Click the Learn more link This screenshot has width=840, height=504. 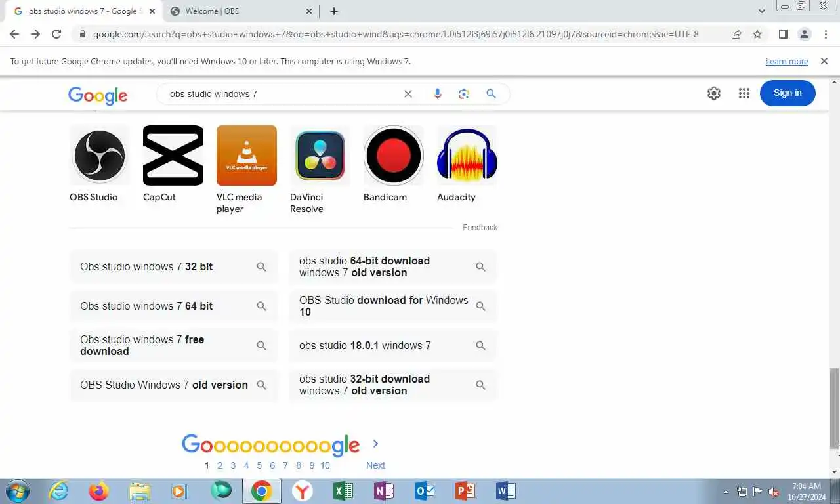tap(787, 61)
